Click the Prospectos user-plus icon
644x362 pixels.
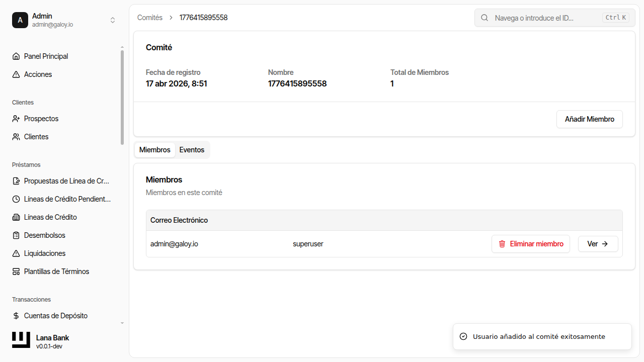click(x=16, y=119)
